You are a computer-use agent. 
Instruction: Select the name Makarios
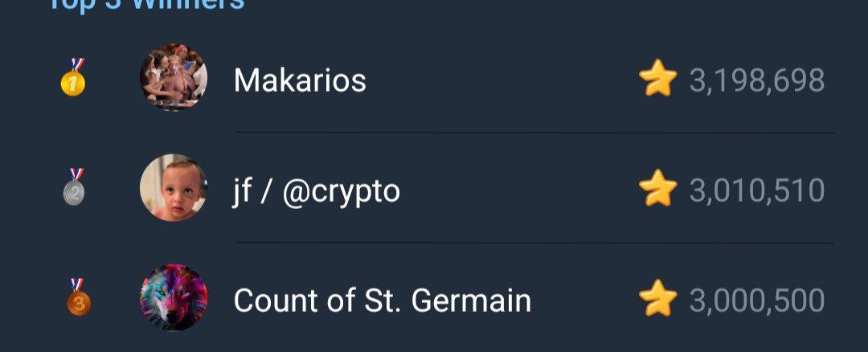(x=300, y=80)
